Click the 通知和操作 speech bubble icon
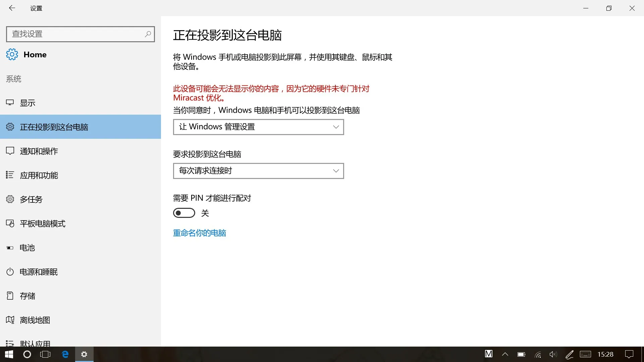The width and height of the screenshot is (644, 362). click(x=10, y=151)
